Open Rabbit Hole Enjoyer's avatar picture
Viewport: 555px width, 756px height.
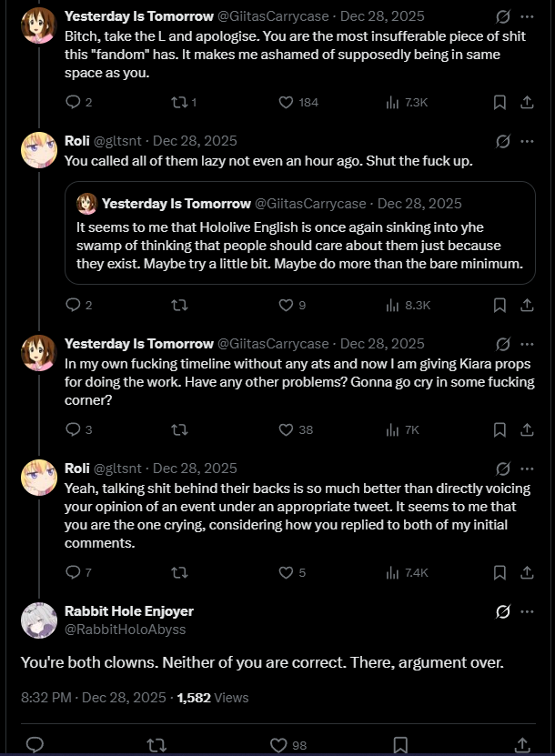[39, 620]
